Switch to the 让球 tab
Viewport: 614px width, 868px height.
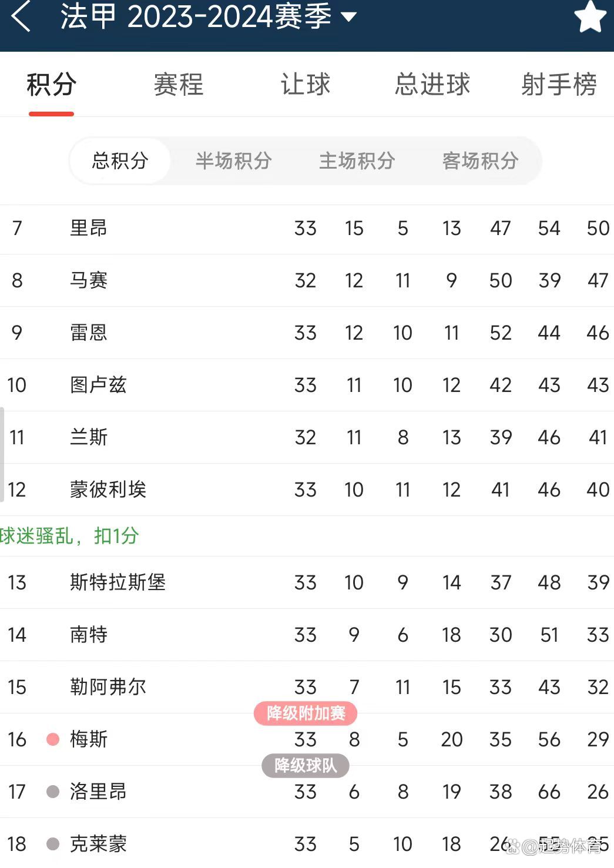click(x=306, y=85)
